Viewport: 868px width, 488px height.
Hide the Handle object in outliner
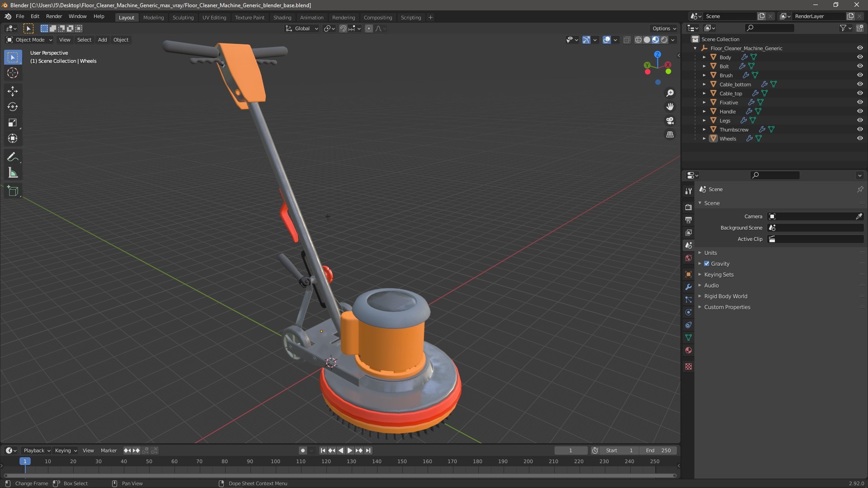860,111
